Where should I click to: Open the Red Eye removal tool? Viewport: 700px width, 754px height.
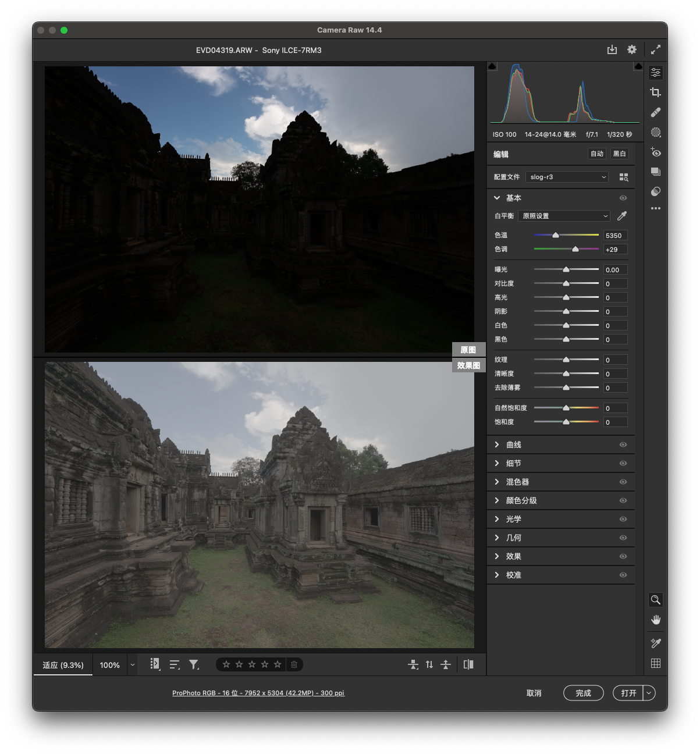tap(656, 152)
